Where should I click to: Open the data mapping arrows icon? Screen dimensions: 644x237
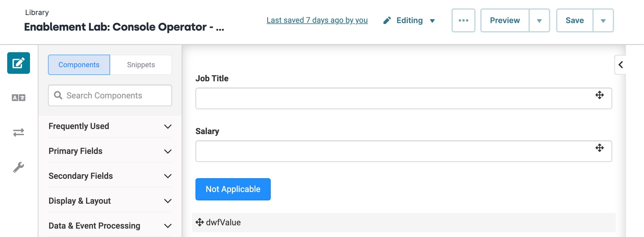(19, 132)
